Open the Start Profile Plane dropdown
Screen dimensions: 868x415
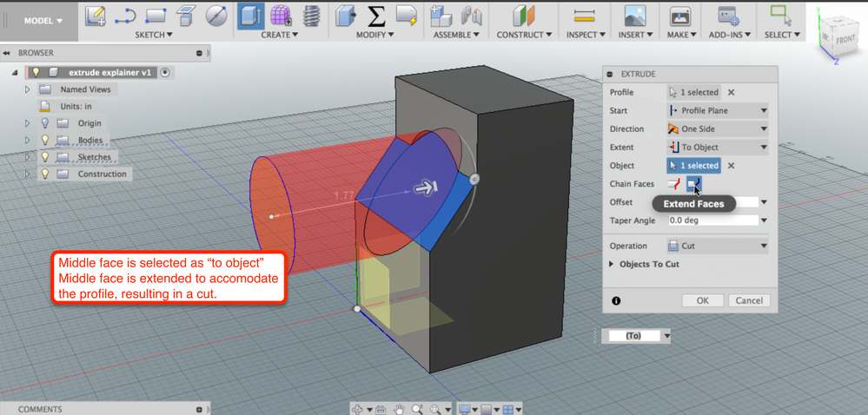point(718,110)
